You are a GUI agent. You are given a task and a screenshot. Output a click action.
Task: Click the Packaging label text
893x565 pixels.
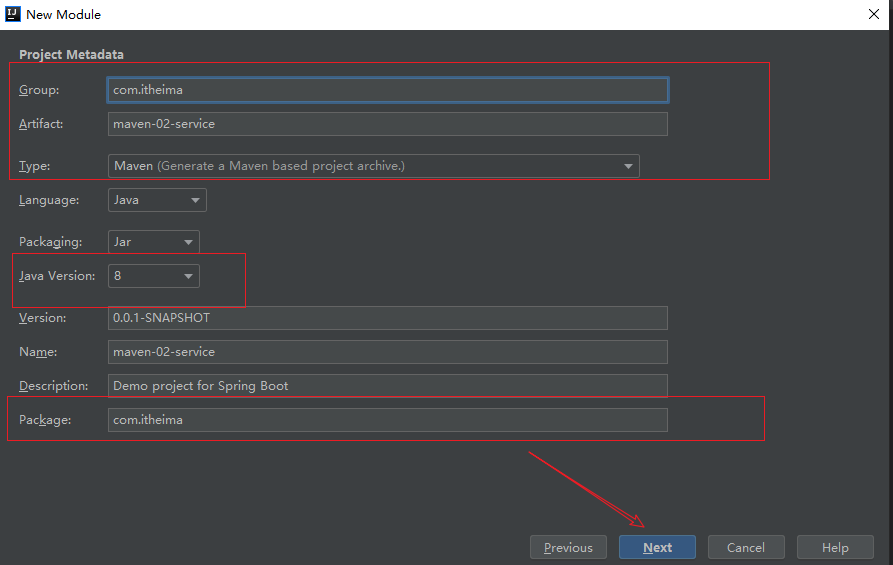49,242
